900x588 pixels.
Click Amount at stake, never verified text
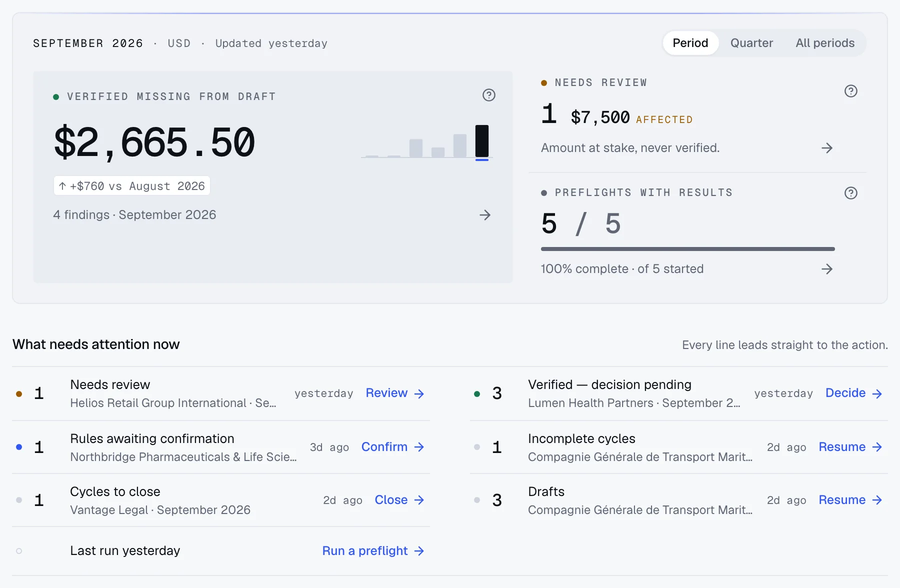click(x=630, y=148)
